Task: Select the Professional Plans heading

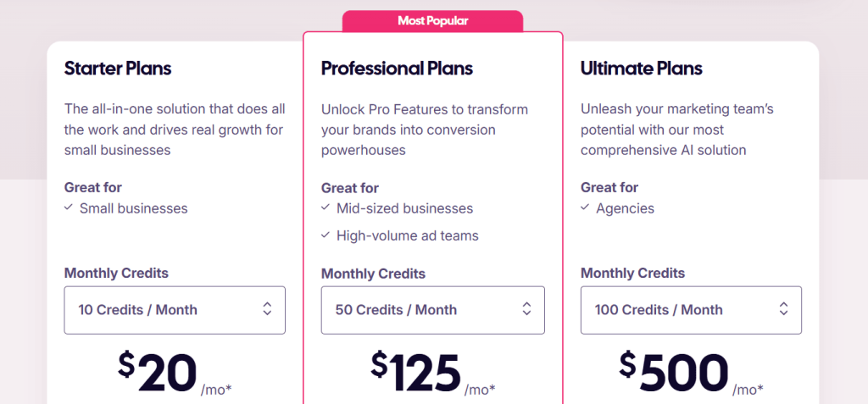Action: pos(397,69)
